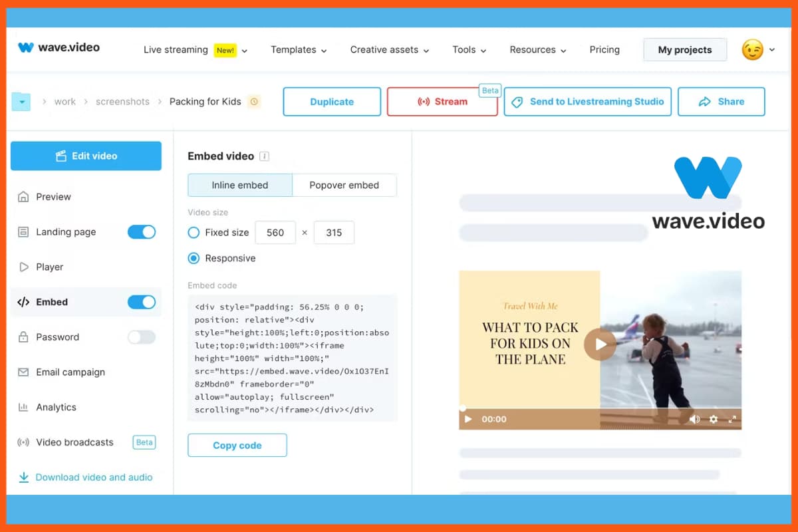Image resolution: width=798 pixels, height=532 pixels.
Task: Open the Analytics panel
Action: [55, 407]
